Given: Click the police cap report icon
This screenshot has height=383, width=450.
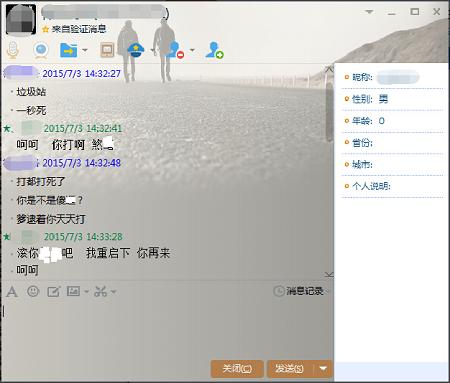Looking at the screenshot, I should point(136,50).
